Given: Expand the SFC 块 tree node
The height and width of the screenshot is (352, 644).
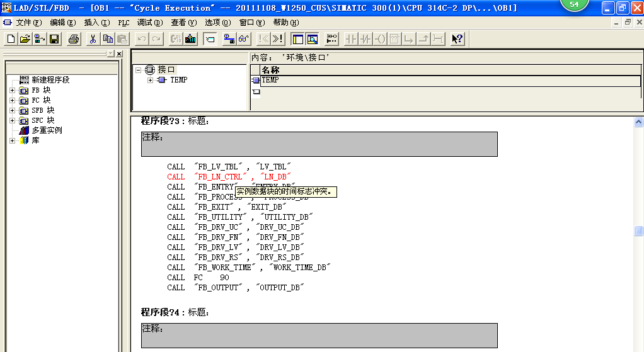Looking at the screenshot, I should click(13, 121).
